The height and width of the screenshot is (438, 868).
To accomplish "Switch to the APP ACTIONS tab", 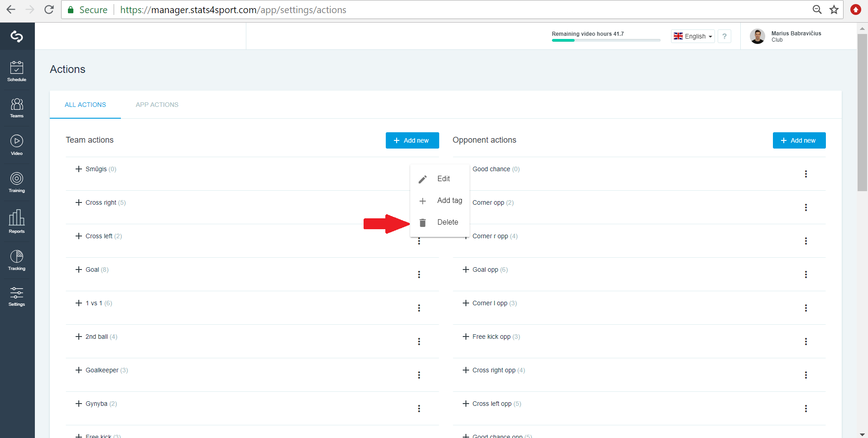I will coord(157,105).
